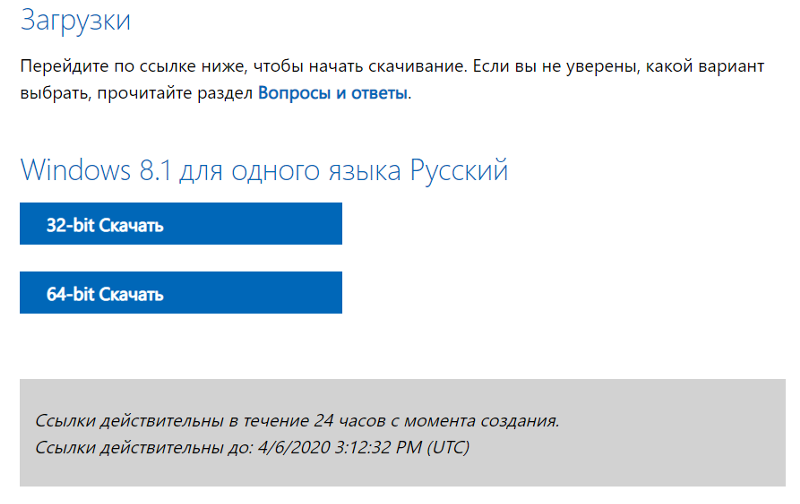This screenshot has width=800, height=504.
Task: Click the word Русский in the heading
Action: point(459,170)
